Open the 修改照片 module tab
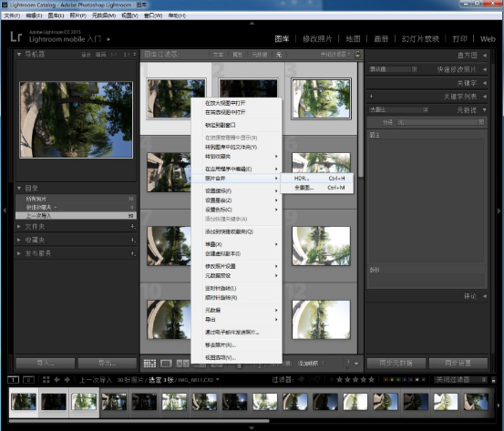 (x=317, y=39)
